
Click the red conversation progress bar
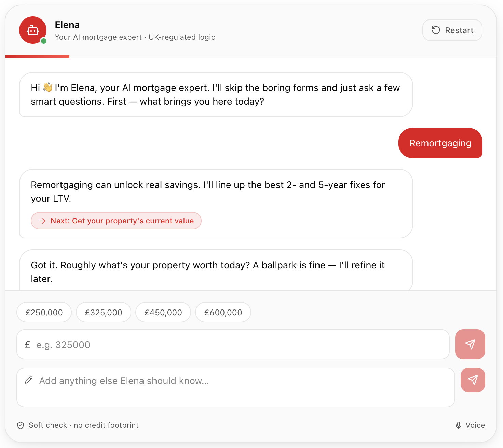coord(38,57)
